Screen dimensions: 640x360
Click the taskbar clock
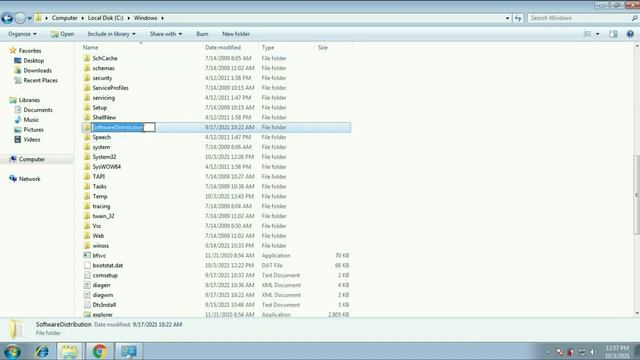tap(617, 352)
